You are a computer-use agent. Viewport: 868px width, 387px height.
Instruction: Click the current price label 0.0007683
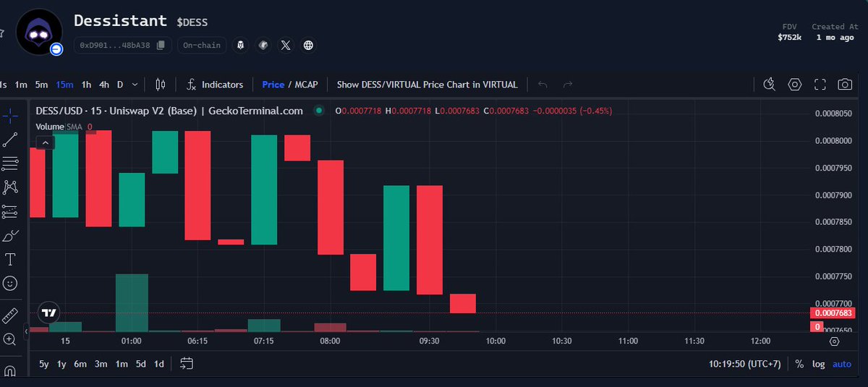[835, 313]
